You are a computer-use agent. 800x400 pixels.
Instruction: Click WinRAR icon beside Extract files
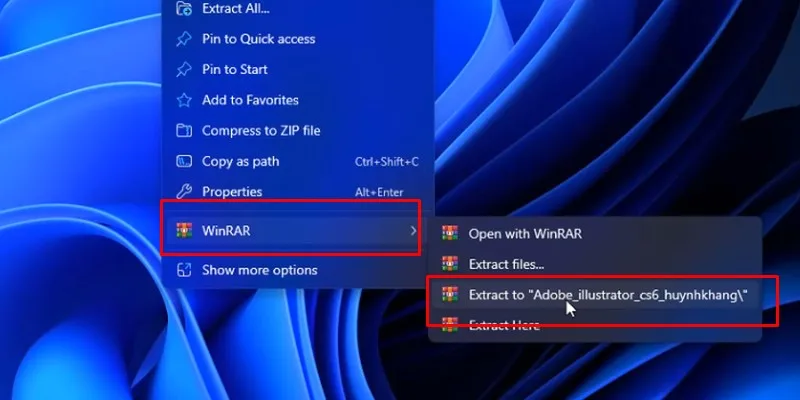point(450,264)
